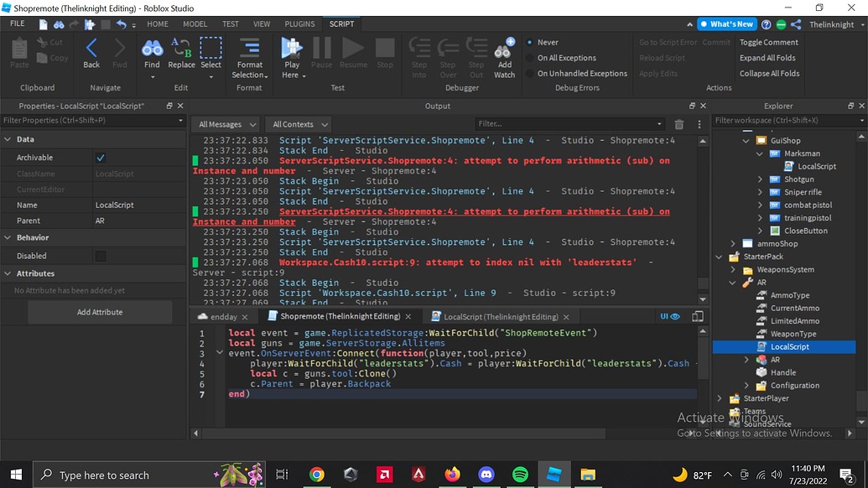The height and width of the screenshot is (488, 868).
Task: Clear output with trash icon
Action: pyautogui.click(x=679, y=124)
